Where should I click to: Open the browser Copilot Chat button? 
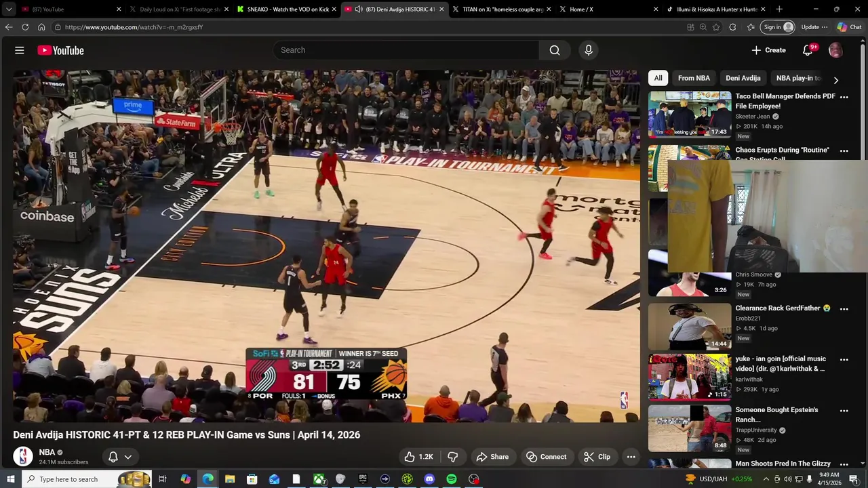pos(849,27)
